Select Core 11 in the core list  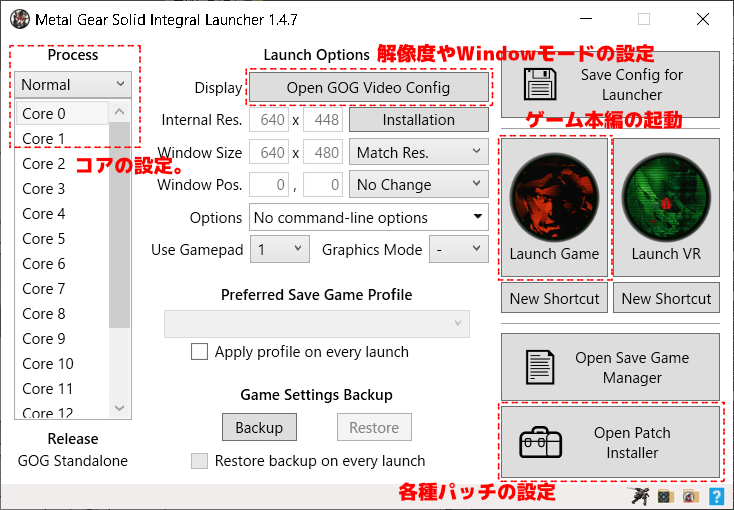coord(62,388)
